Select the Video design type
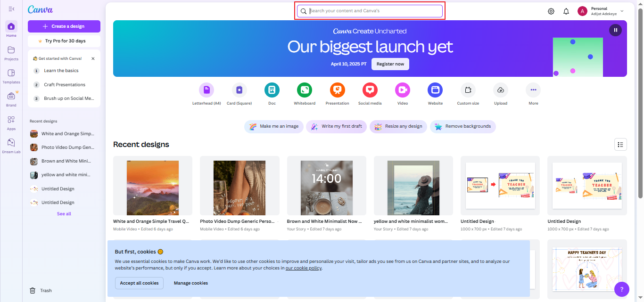The width and height of the screenshot is (644, 302). click(403, 94)
